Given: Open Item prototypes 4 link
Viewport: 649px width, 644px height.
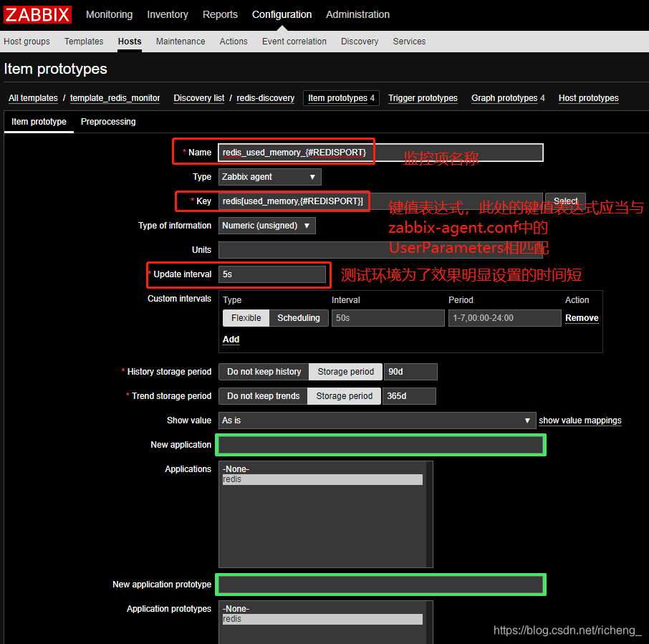Looking at the screenshot, I should (x=341, y=98).
